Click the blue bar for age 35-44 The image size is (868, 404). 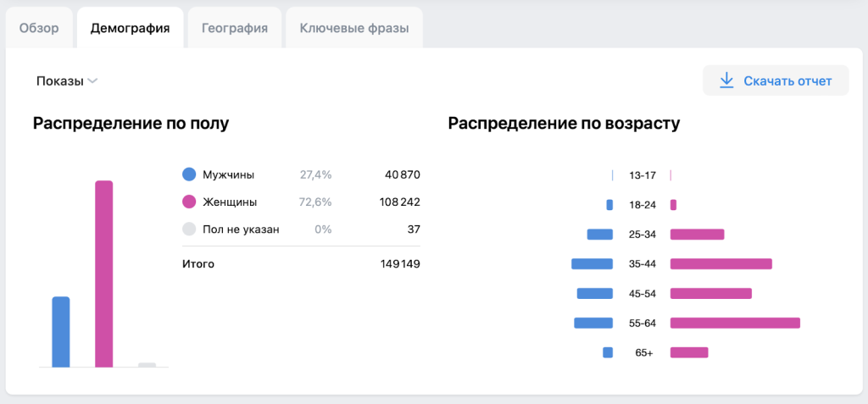tap(592, 263)
